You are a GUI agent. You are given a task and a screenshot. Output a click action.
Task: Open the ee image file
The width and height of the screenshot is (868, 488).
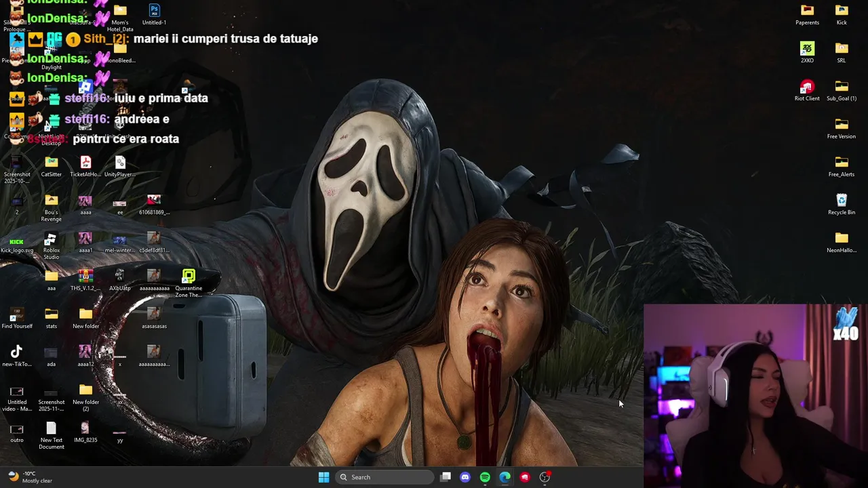tap(120, 203)
